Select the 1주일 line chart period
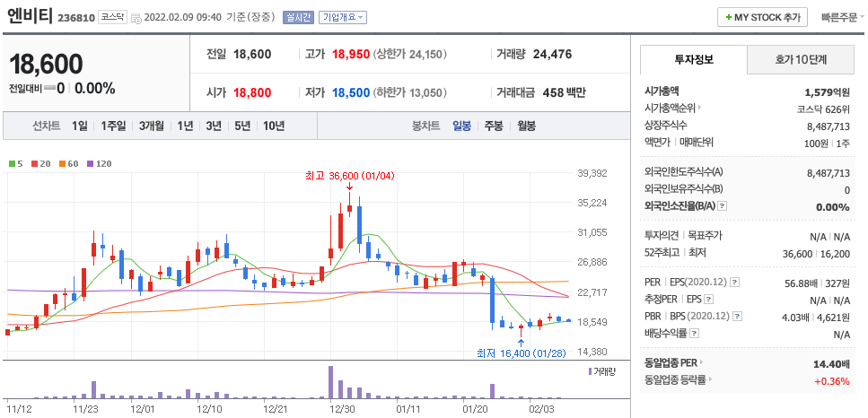This screenshot has height=418, width=868. click(113, 126)
